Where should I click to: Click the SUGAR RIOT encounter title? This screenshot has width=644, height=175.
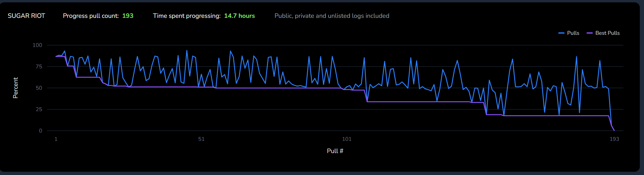(x=26, y=16)
